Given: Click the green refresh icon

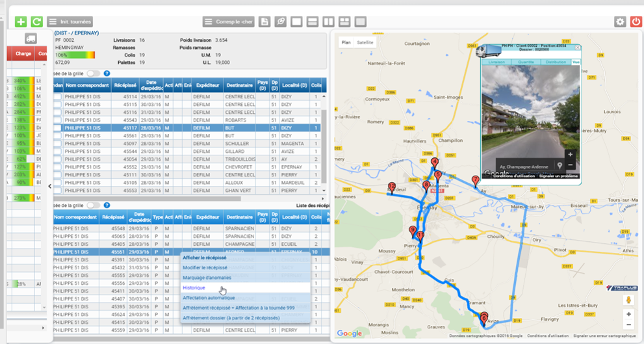Looking at the screenshot, I should coord(36,22).
